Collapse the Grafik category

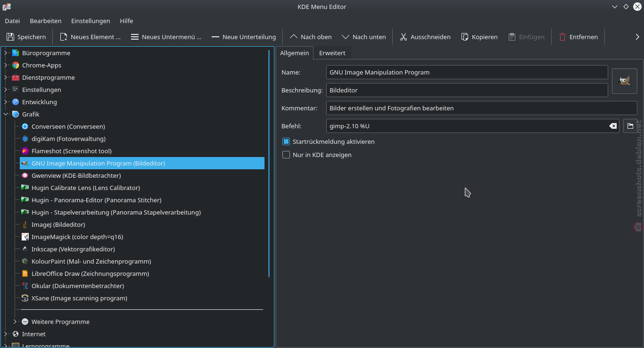pos(6,114)
